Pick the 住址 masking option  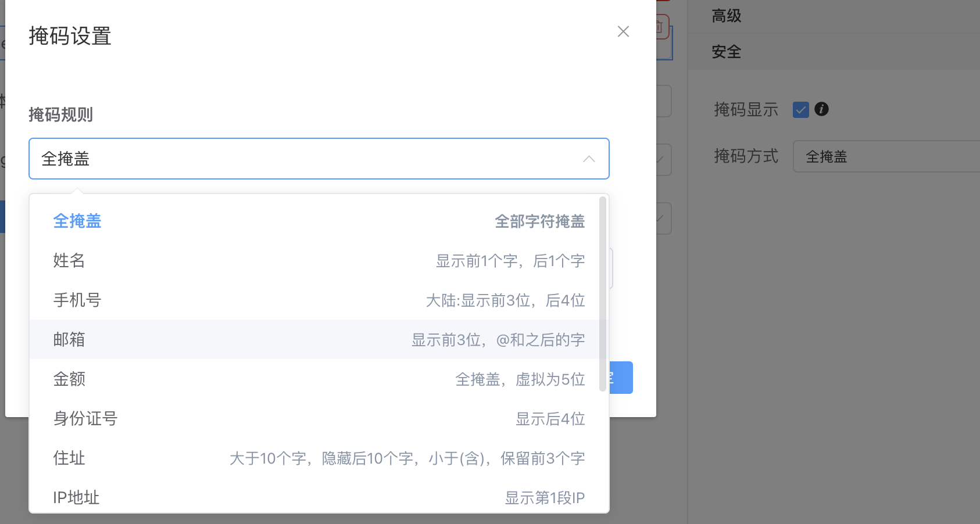tap(69, 458)
